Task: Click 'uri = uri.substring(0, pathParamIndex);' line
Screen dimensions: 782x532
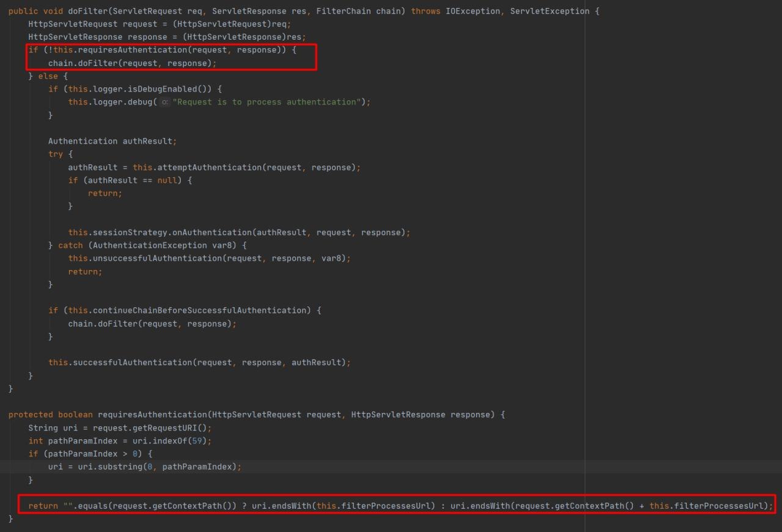Action: coord(145,467)
